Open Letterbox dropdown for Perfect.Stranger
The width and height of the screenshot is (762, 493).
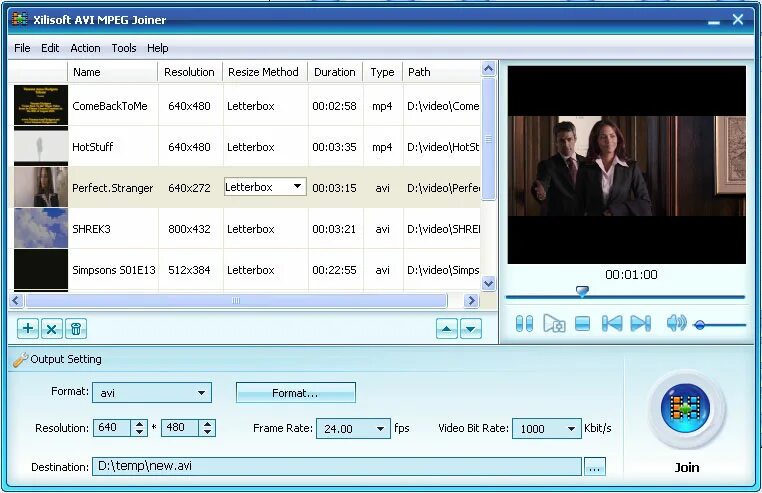[297, 187]
